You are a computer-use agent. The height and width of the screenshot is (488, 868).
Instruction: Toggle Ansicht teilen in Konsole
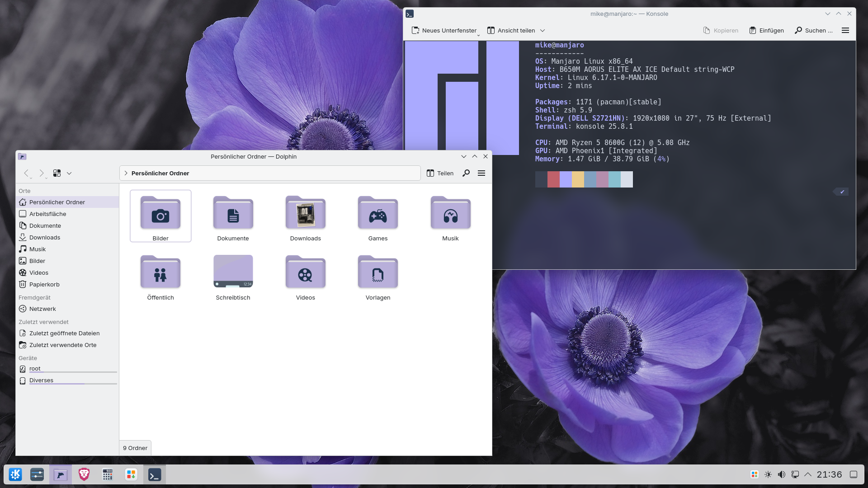(511, 30)
